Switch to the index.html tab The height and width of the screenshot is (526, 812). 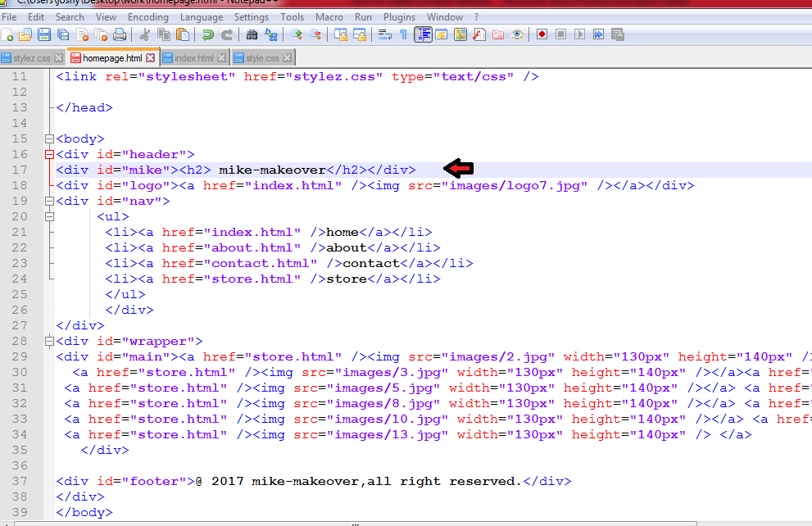pyautogui.click(x=195, y=58)
